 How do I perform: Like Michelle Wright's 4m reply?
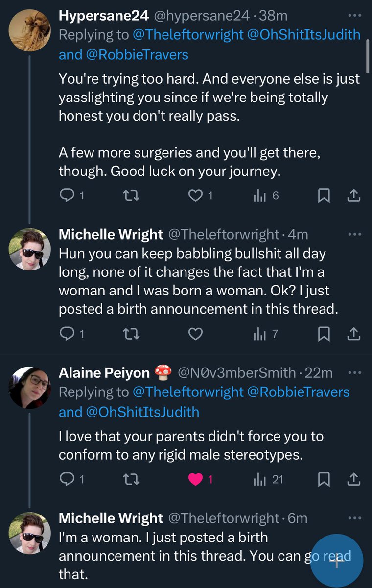pos(196,334)
